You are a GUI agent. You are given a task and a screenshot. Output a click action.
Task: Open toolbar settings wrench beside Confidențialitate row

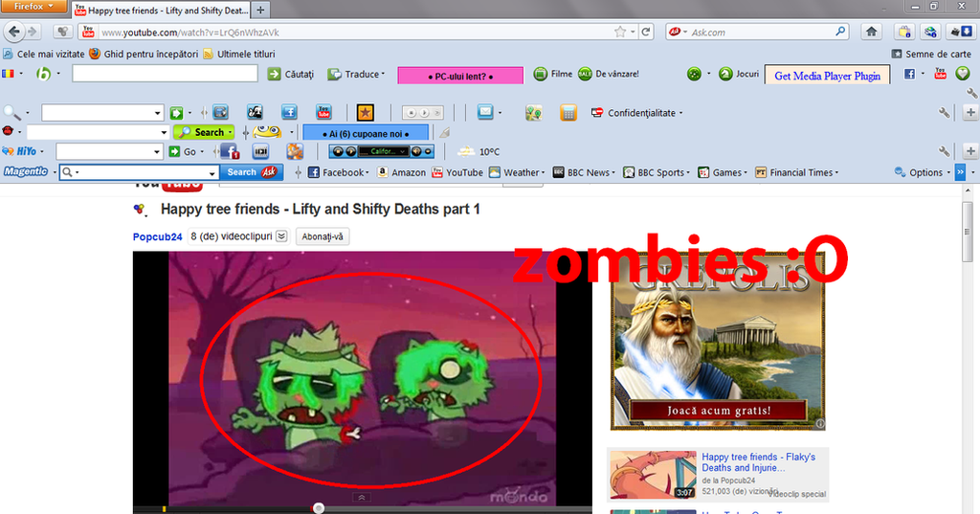[x=944, y=113]
